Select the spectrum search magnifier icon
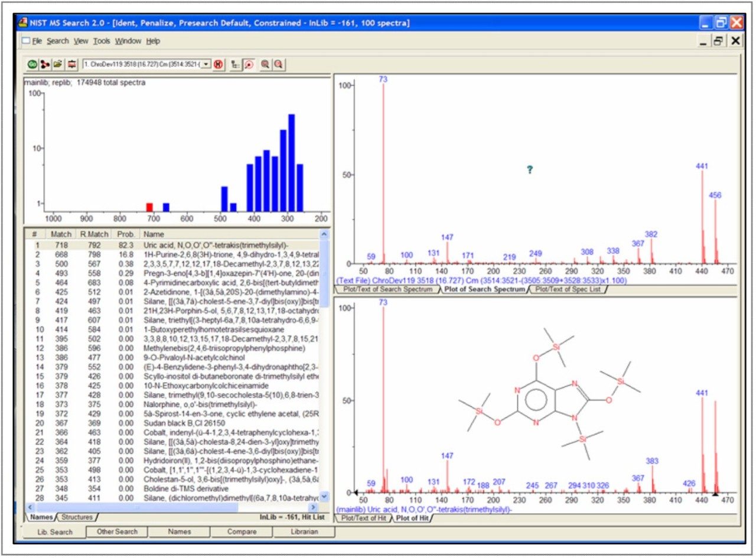 pos(249,64)
